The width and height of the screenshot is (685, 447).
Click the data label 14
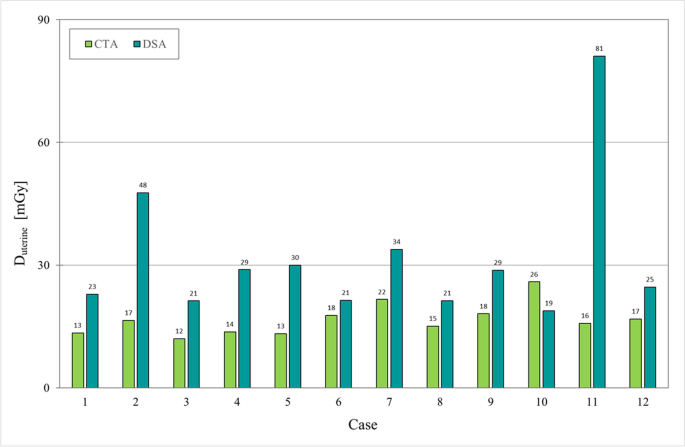click(x=230, y=324)
